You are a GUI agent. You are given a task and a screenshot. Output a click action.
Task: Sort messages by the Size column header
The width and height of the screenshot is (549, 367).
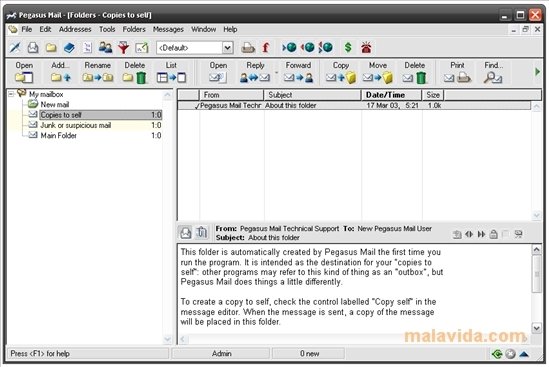coord(433,95)
